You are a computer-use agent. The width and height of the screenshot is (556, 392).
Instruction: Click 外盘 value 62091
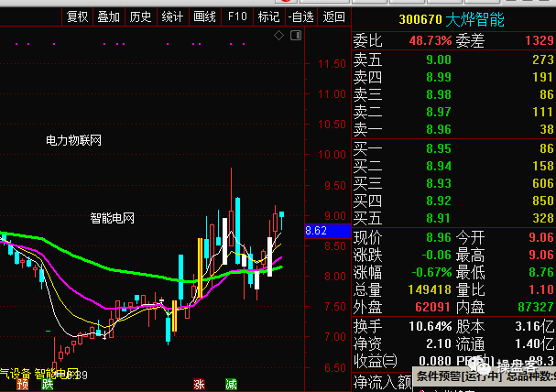pos(432,307)
